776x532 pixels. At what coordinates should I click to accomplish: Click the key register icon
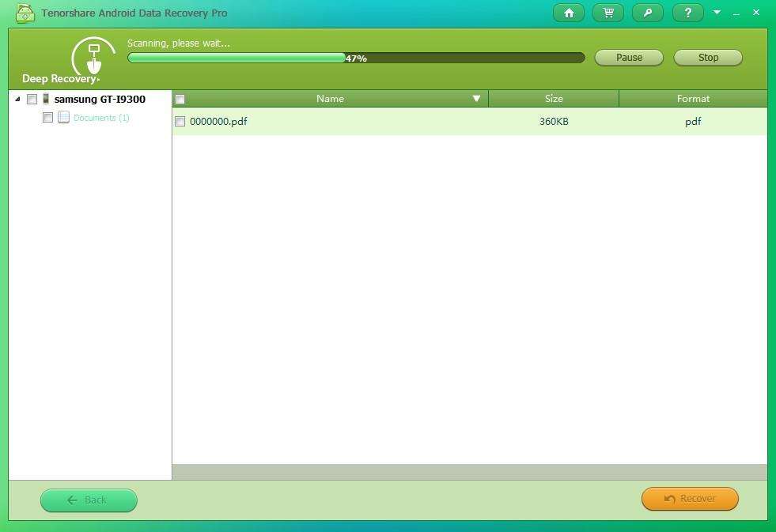pyautogui.click(x=648, y=13)
